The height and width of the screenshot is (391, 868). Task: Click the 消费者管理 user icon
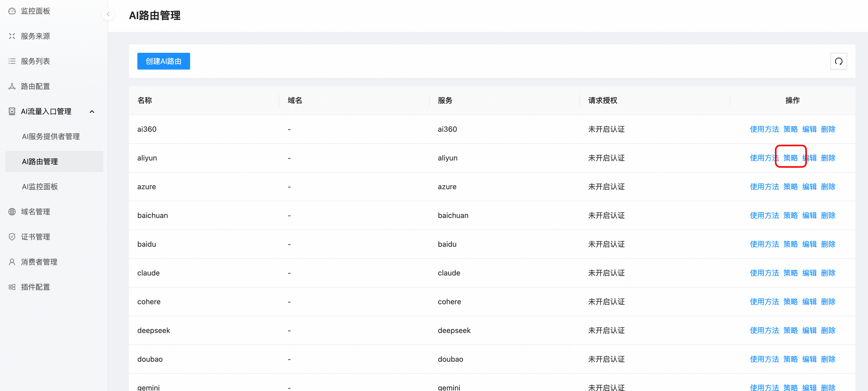[12, 262]
